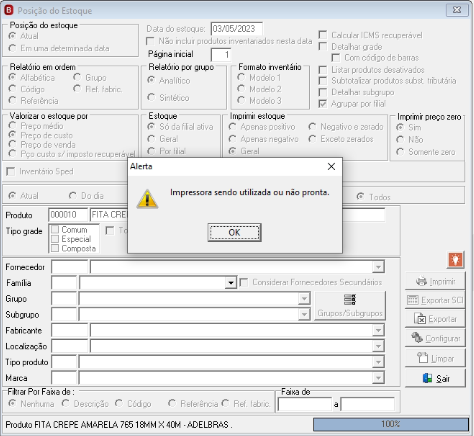Enable Com código de barras checkbox
Image resolution: width=474 pixels, height=436 pixels.
[x=336, y=58]
